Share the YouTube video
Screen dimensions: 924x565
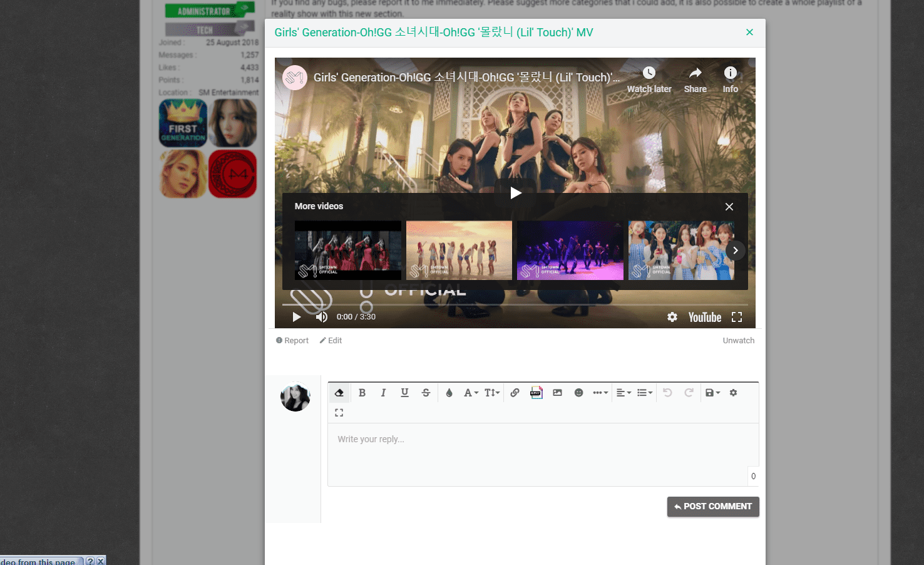pos(696,80)
